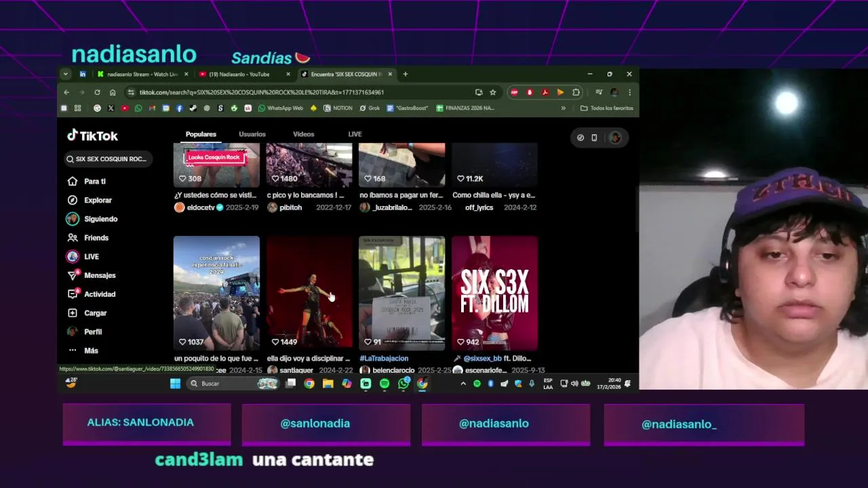Open the dark video with 11.2K likes
The width and height of the screenshot is (868, 488).
tap(494, 165)
